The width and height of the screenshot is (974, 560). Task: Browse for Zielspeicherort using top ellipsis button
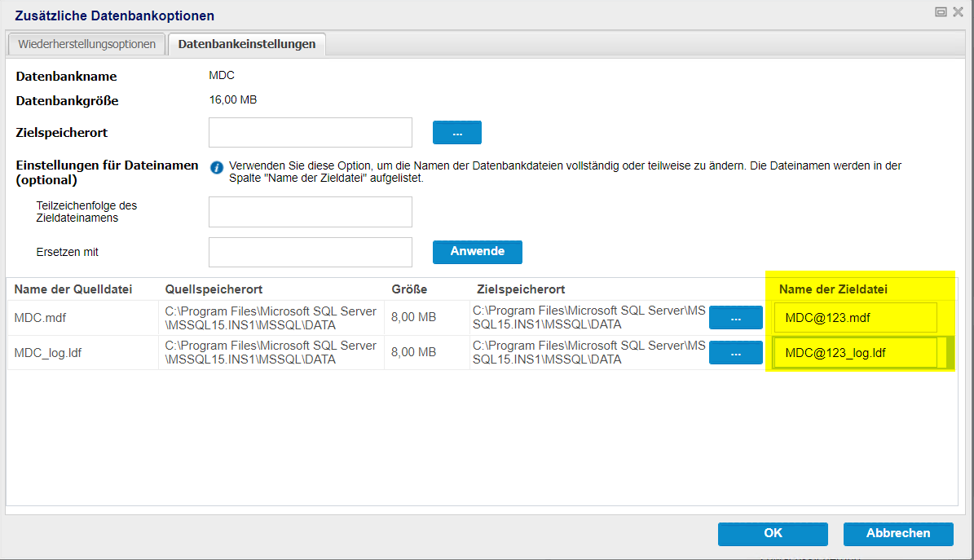coord(456,133)
